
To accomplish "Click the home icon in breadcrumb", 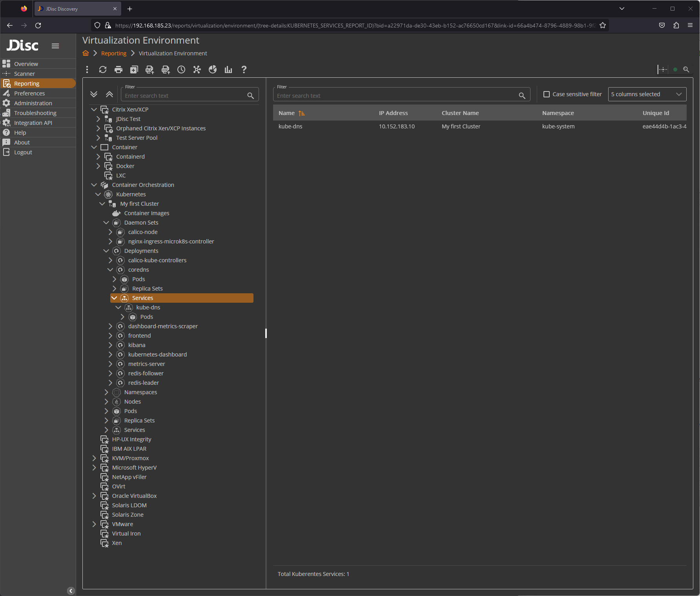I will point(86,53).
